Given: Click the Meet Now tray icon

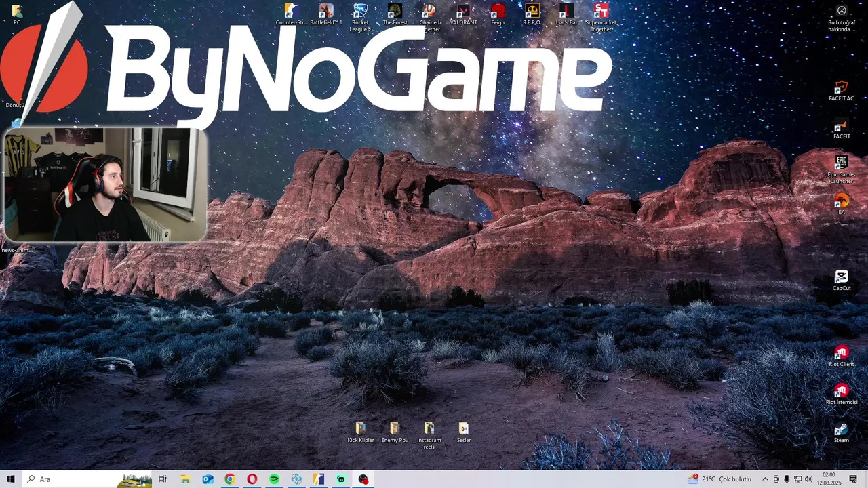Looking at the screenshot, I should point(776,479).
